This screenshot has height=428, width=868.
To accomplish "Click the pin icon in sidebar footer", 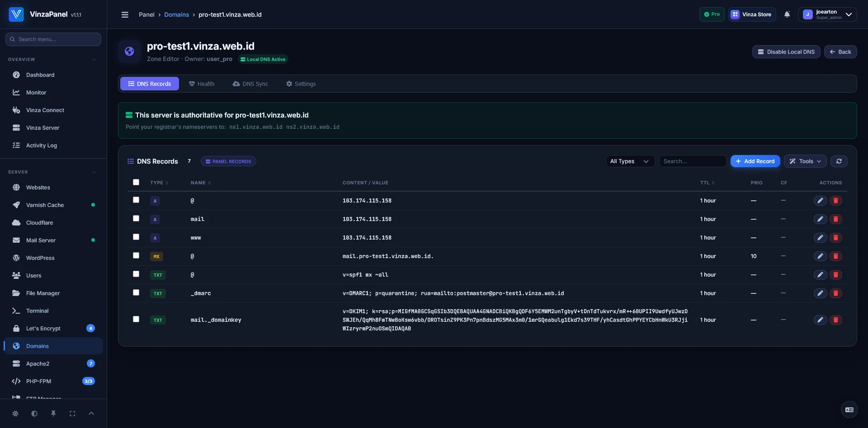I will 53,414.
